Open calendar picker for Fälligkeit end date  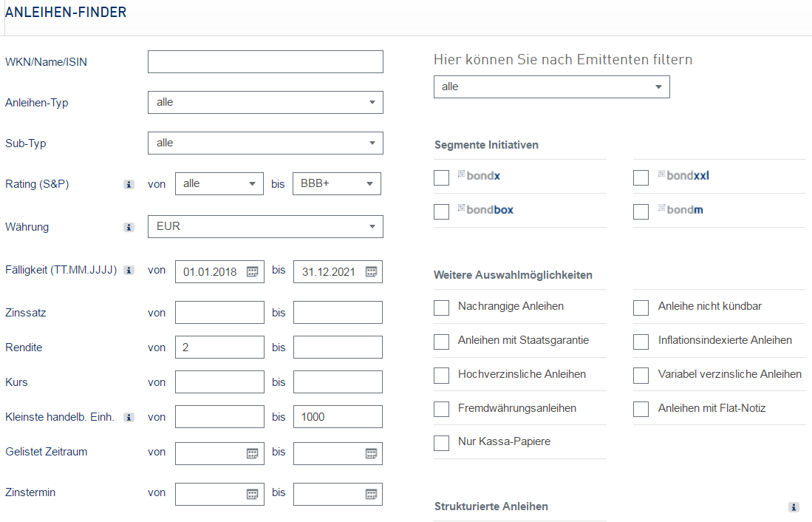coord(371,272)
